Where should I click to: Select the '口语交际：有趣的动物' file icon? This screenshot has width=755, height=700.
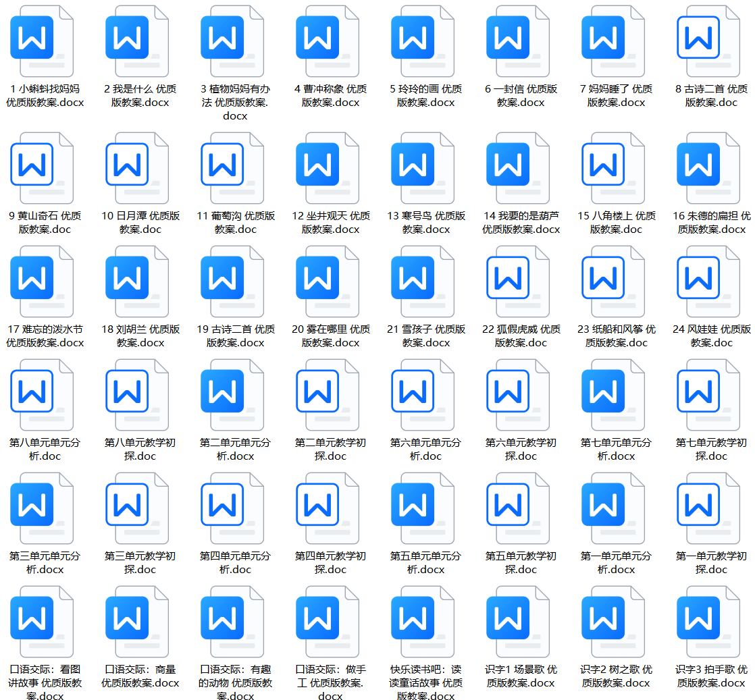pos(232,622)
